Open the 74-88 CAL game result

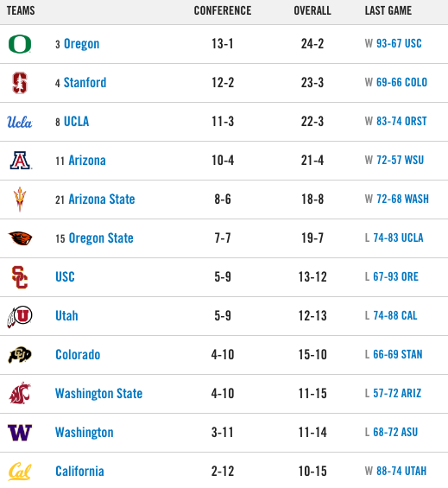click(395, 315)
